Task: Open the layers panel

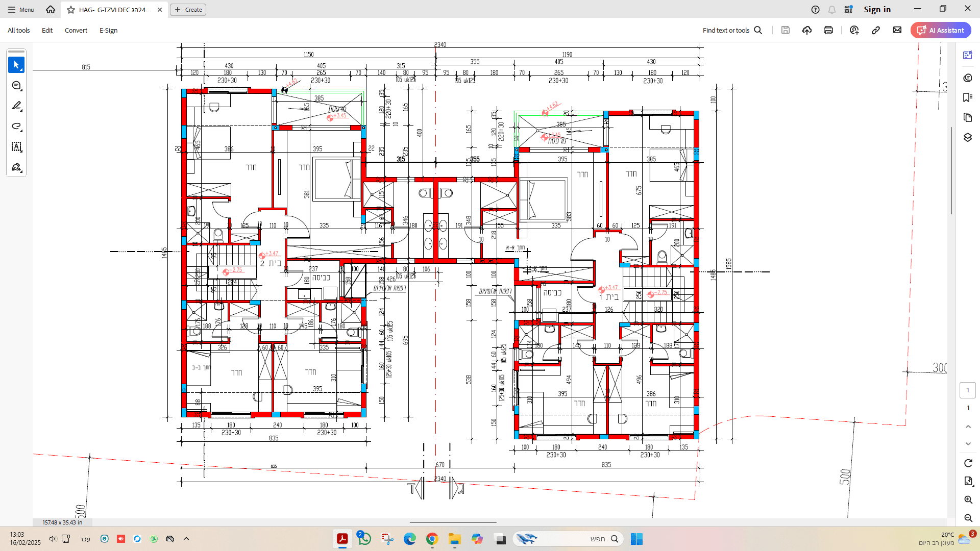Action: pos(968,137)
